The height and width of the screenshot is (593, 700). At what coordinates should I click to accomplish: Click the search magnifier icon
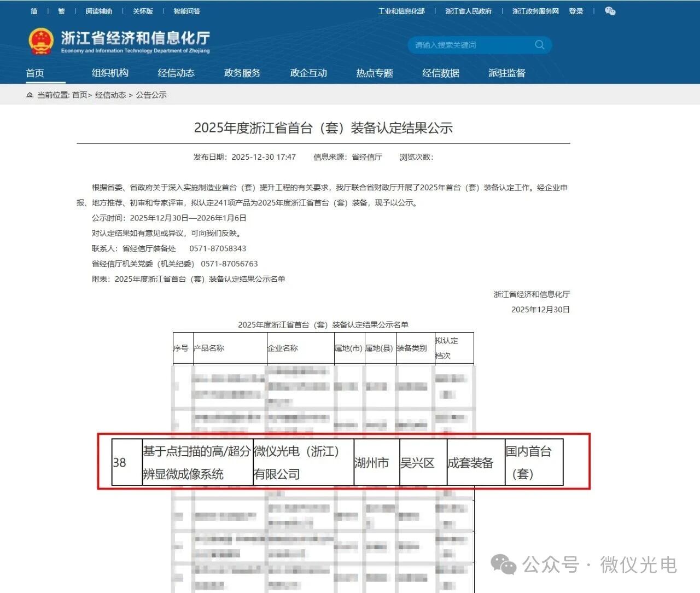[x=539, y=45]
